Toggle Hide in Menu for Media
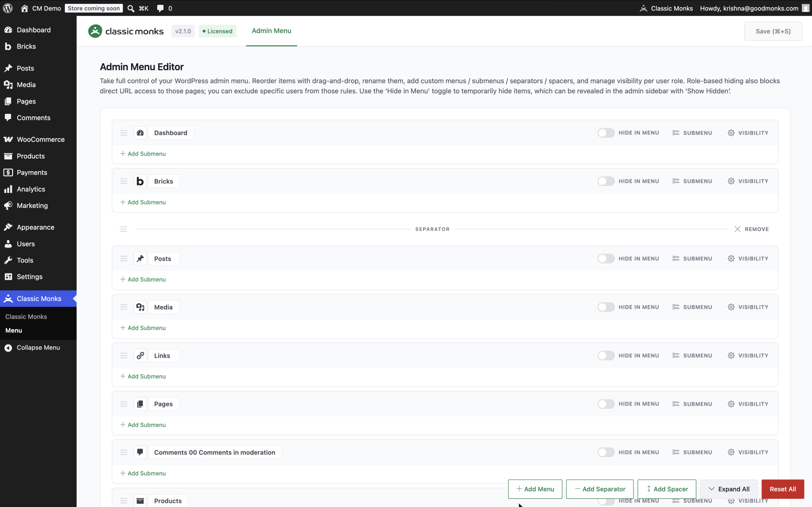This screenshot has height=507, width=812. click(606, 307)
